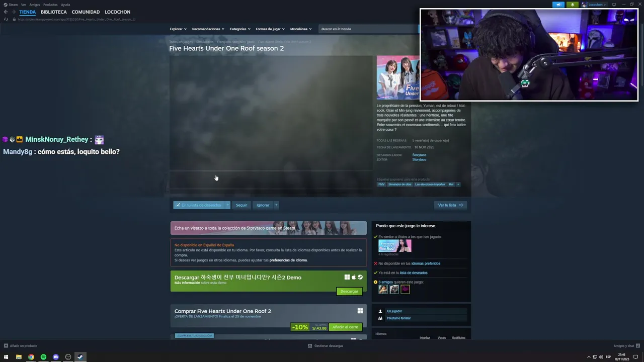Click the Seguir button
Viewport: 644px width, 362px height.
click(242, 205)
